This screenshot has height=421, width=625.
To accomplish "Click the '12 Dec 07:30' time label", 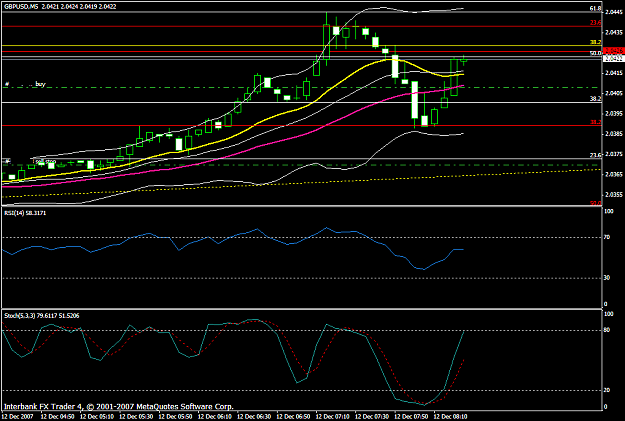I will click(372, 417).
